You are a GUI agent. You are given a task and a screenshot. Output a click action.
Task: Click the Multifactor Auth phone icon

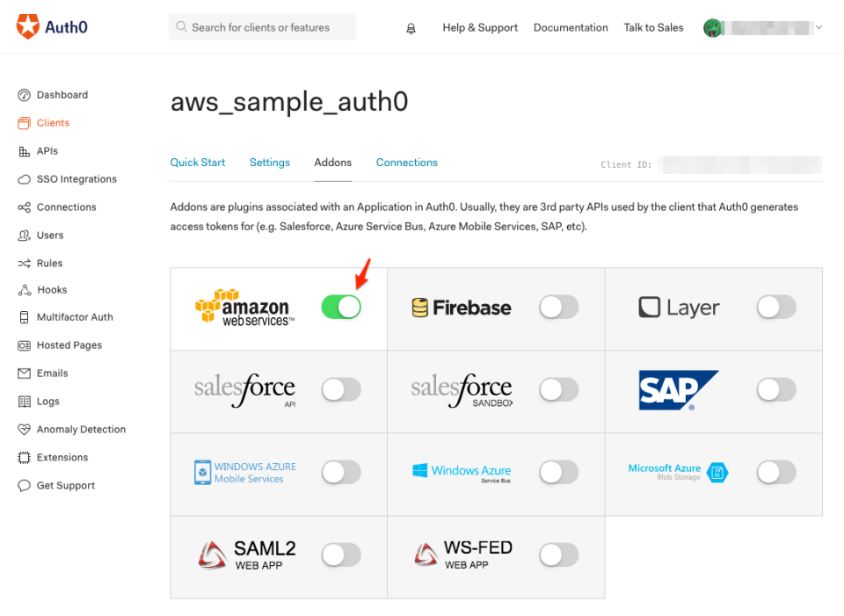coord(24,317)
